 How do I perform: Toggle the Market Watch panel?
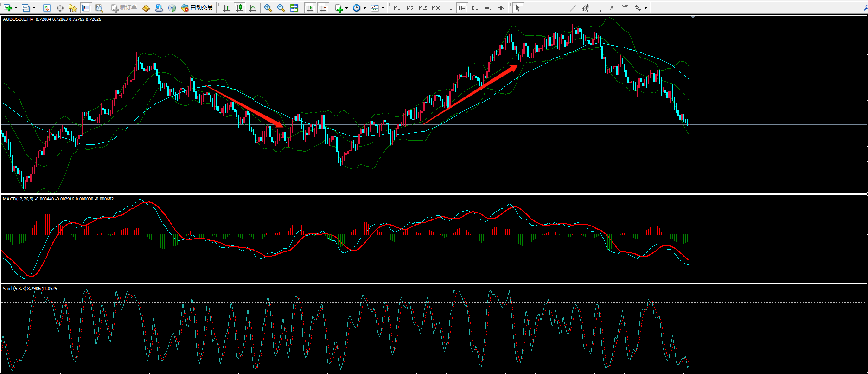pyautogui.click(x=47, y=8)
